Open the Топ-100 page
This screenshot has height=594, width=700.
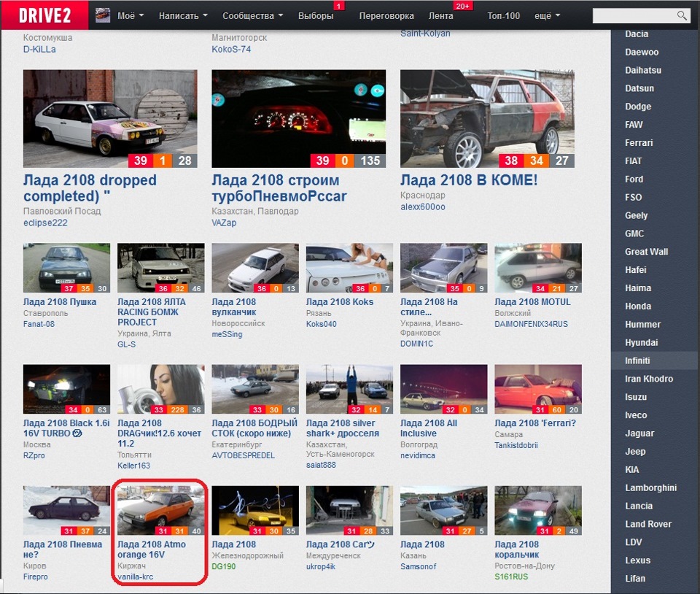504,15
